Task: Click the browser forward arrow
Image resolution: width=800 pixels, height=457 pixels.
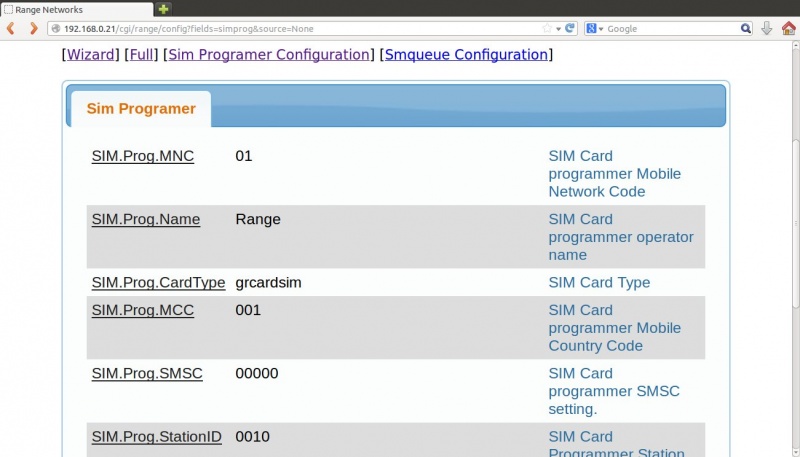Action: (x=32, y=29)
